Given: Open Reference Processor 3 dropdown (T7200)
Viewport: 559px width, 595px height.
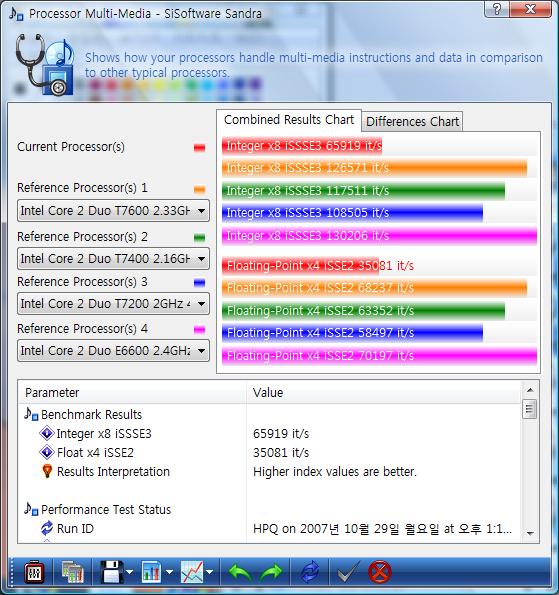Looking at the screenshot, I should pyautogui.click(x=113, y=304).
